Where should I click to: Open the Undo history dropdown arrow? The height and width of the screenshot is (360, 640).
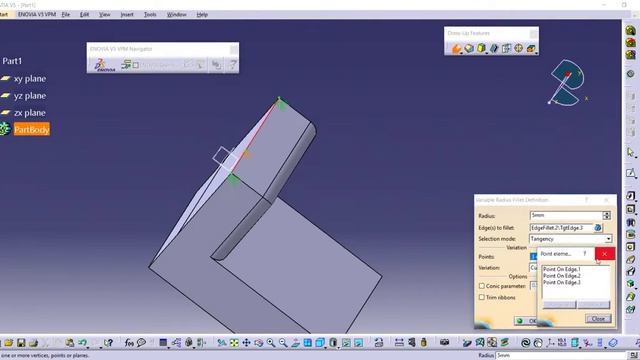88,347
